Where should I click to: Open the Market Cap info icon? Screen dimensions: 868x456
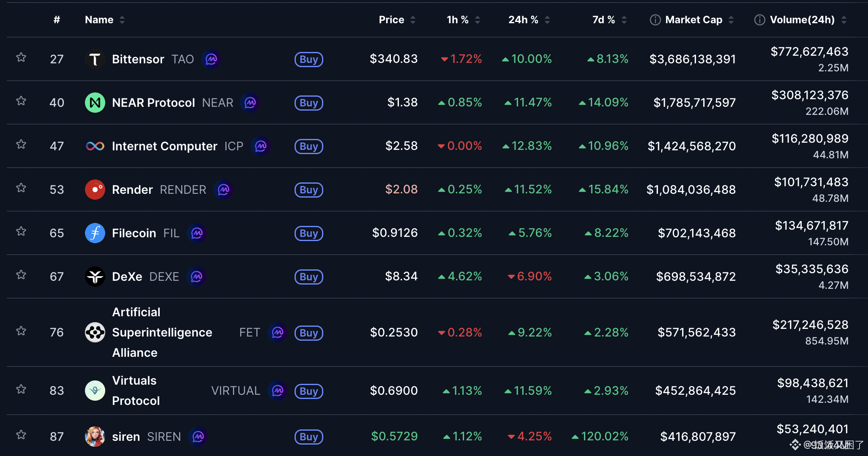point(655,20)
